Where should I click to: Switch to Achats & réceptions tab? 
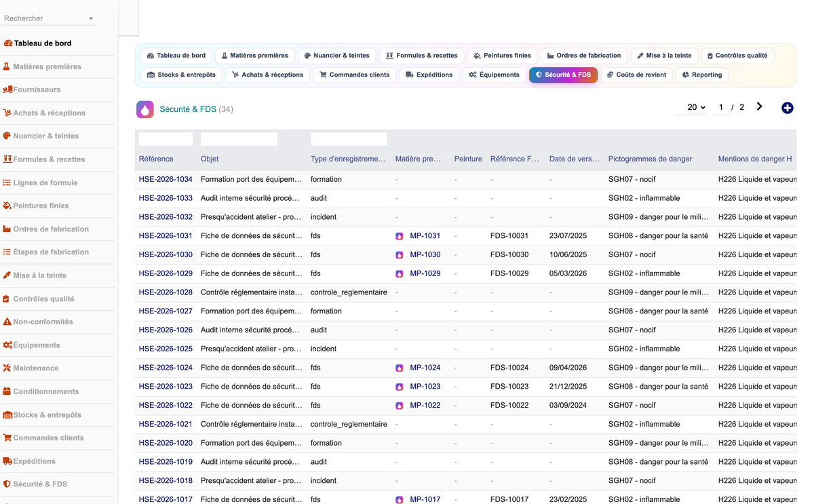268,75
